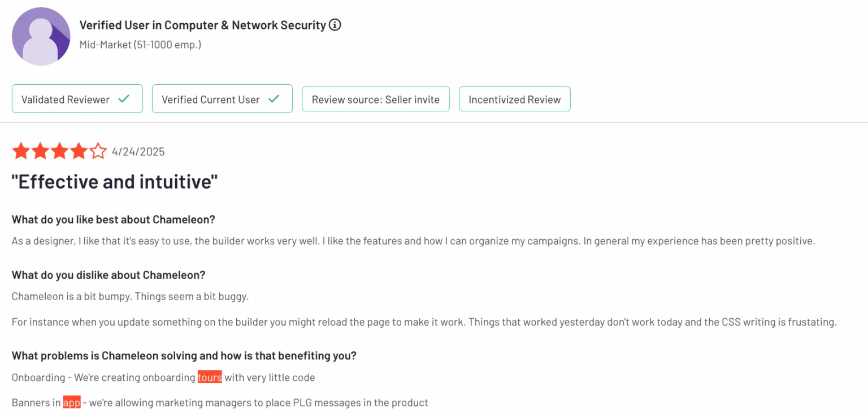The width and height of the screenshot is (868, 416).
Task: Click the fourth orange rating star
Action: click(79, 151)
